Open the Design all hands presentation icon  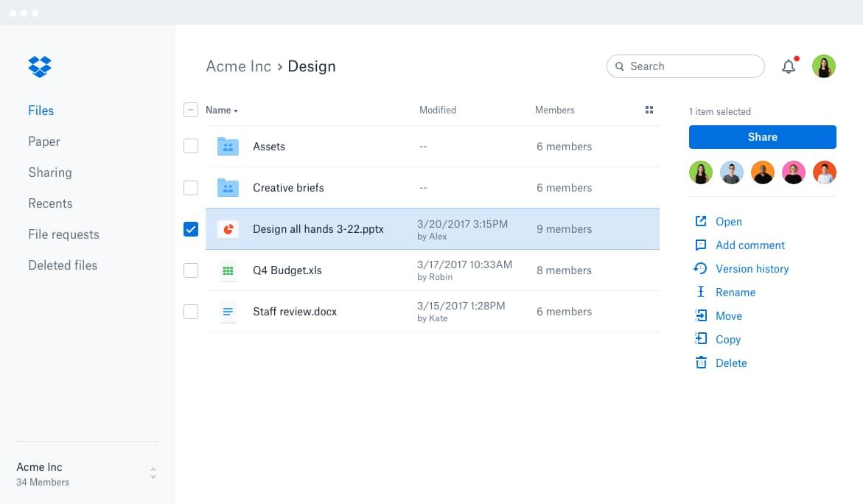pyautogui.click(x=228, y=229)
